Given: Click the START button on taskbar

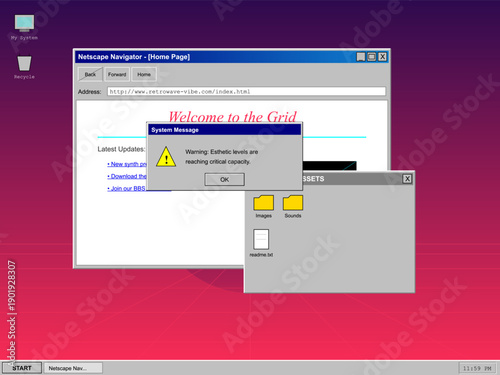Looking at the screenshot, I should (22, 368).
